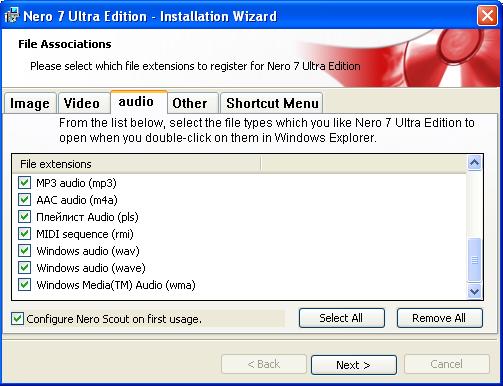Click scrollbar down arrow in extensions list
Viewport: 503px width, 386px height.
click(474, 292)
